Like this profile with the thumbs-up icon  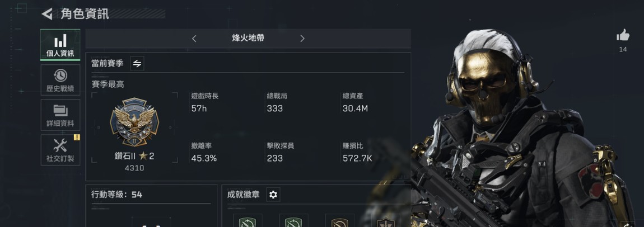pos(623,36)
